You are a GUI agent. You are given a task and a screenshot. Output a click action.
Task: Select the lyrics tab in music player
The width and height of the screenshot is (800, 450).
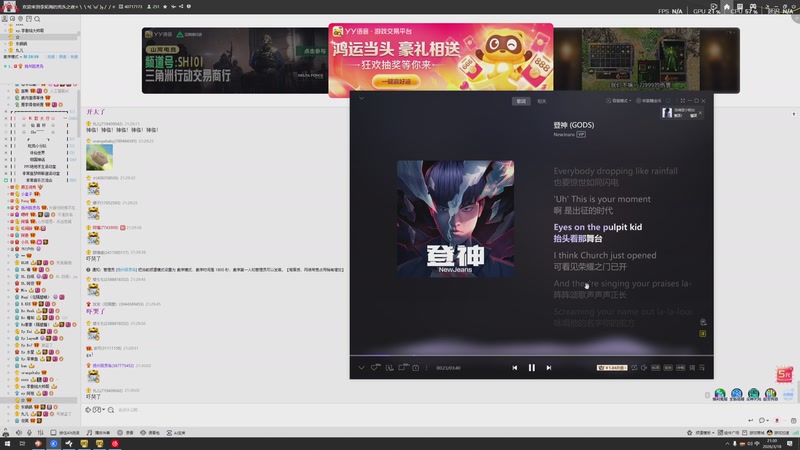point(521,101)
